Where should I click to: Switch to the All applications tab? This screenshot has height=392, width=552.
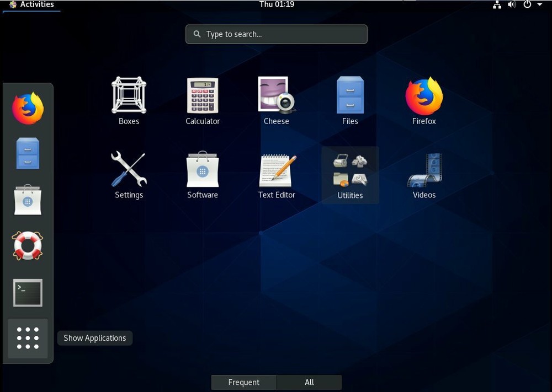click(x=309, y=382)
